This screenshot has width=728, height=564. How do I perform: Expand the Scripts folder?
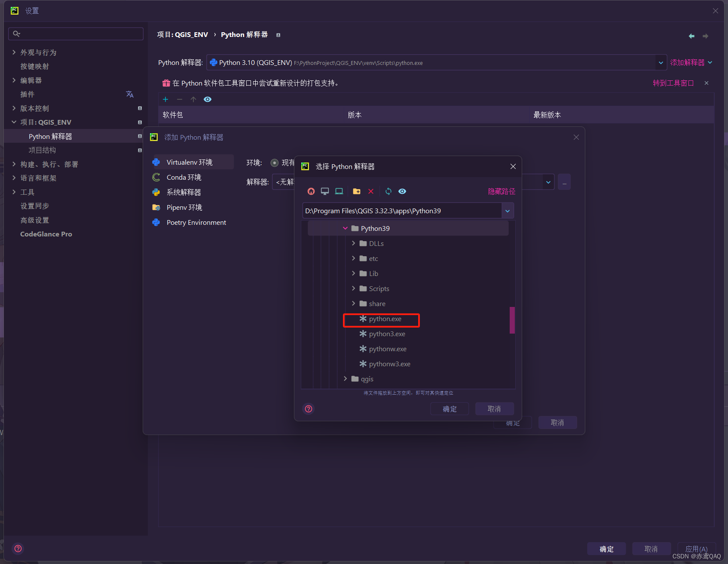(x=353, y=288)
